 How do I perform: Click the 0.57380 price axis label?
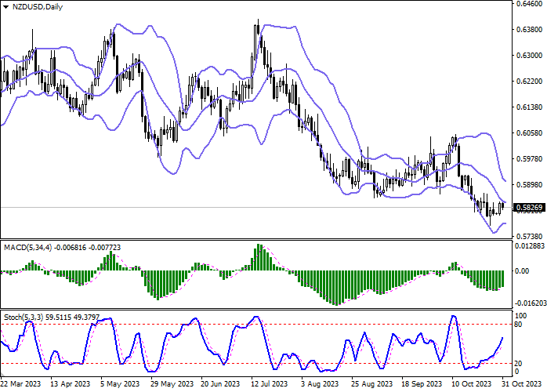coord(528,236)
